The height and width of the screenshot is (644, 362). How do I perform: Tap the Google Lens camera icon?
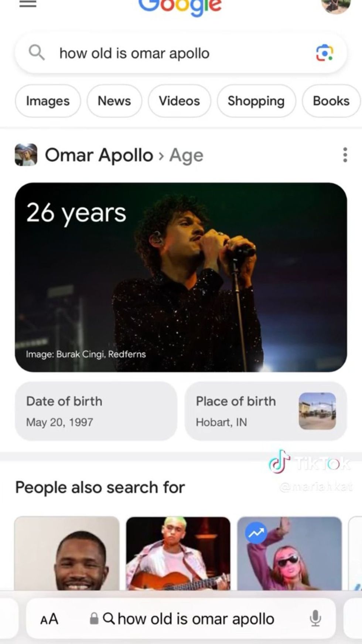coord(324,53)
